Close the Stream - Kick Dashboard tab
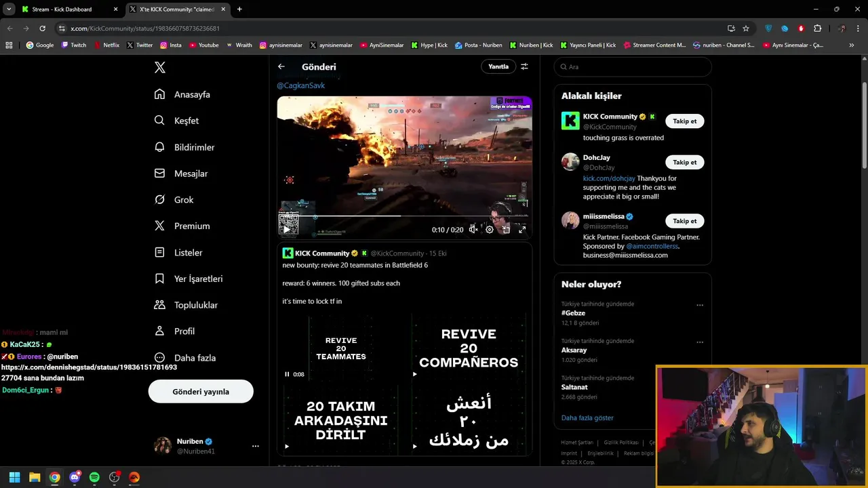 click(x=115, y=9)
